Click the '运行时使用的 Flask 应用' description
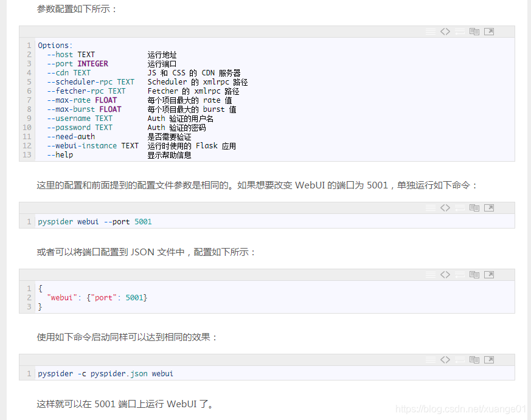This screenshot has height=420, width=531. pos(192,146)
